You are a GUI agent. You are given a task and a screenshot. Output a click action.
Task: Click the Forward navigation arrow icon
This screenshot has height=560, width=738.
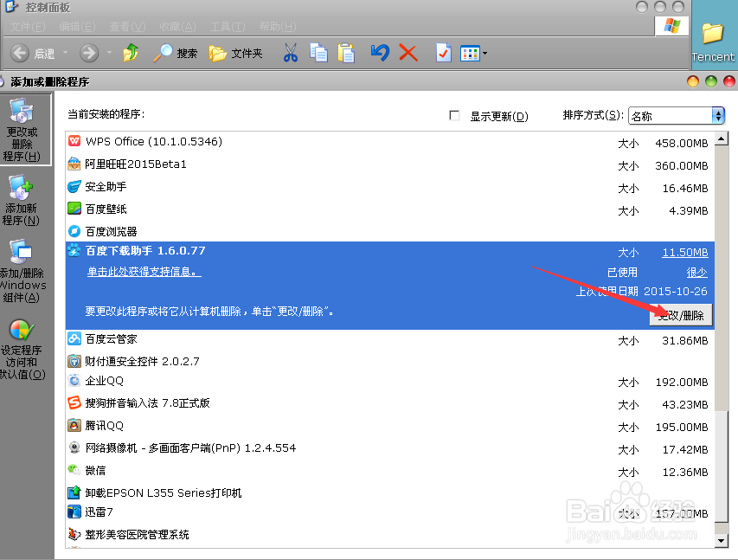(89, 53)
